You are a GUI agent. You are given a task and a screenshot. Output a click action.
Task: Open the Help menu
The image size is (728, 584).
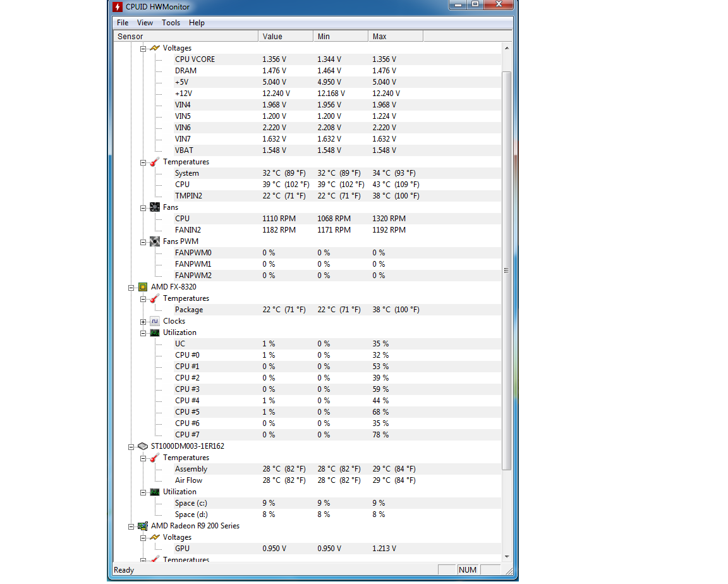tap(197, 23)
